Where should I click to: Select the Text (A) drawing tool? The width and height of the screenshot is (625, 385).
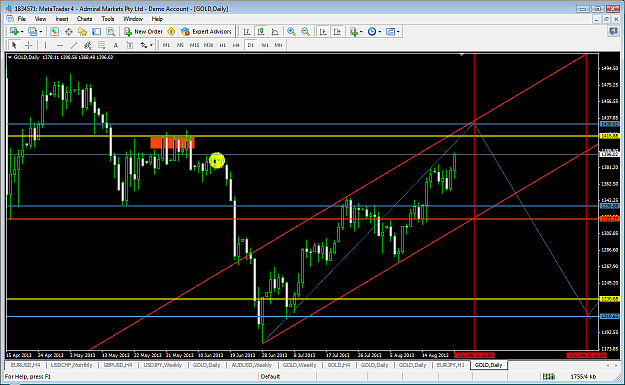(x=116, y=45)
